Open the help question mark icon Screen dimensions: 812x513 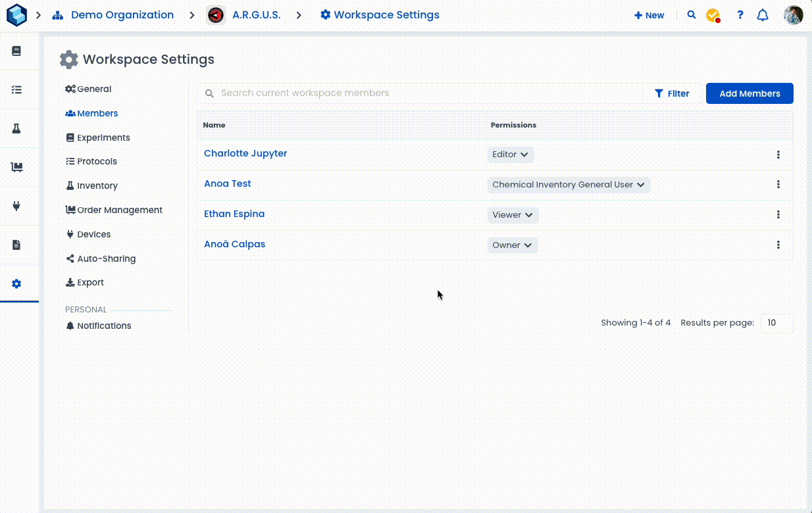740,15
